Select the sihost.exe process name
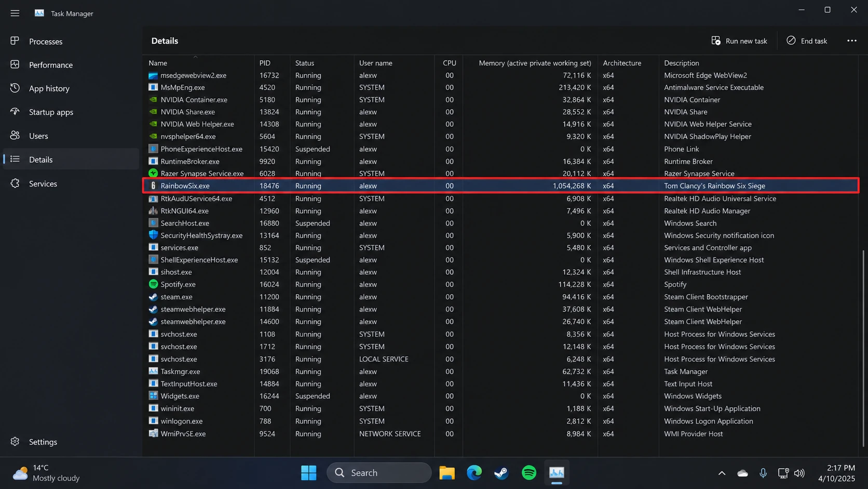Viewport: 868px width, 489px height. [x=176, y=272]
